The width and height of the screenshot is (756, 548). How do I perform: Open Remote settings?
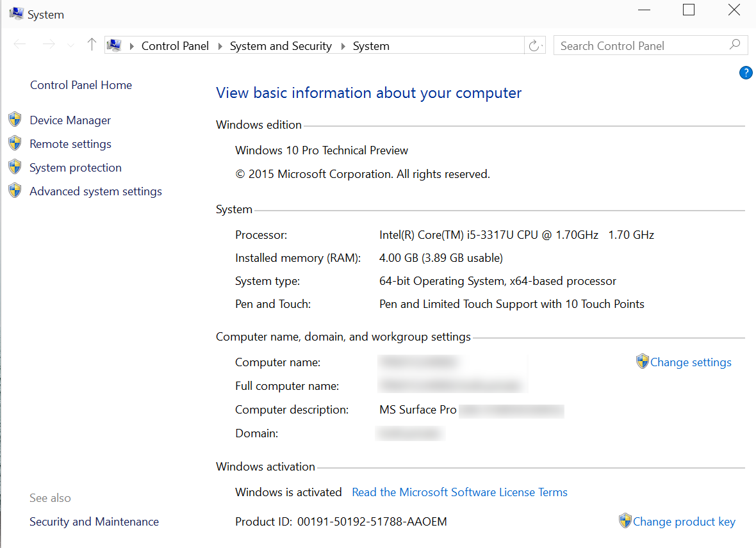(70, 143)
